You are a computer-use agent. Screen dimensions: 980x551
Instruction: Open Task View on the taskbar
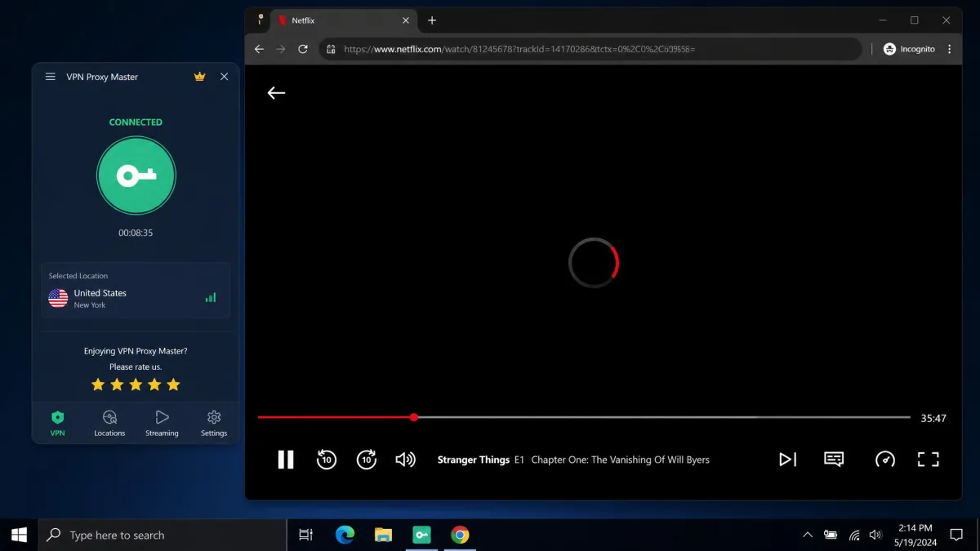305,535
